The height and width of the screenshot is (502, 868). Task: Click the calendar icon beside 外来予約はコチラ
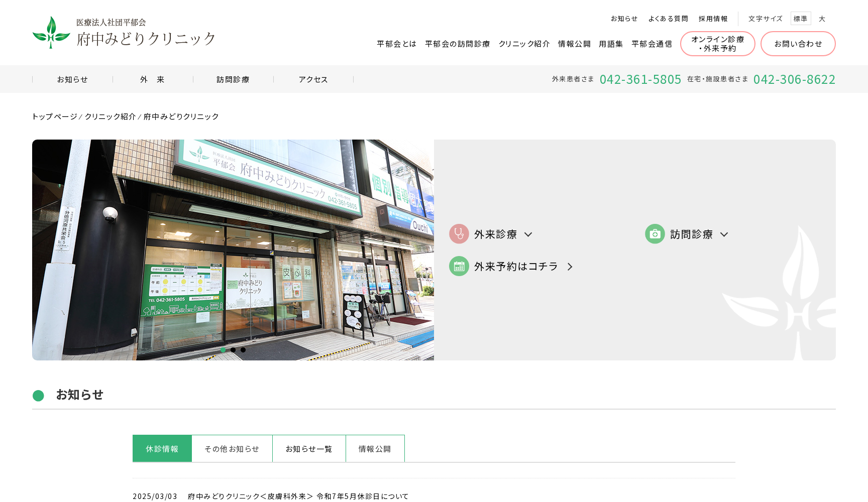(x=459, y=266)
